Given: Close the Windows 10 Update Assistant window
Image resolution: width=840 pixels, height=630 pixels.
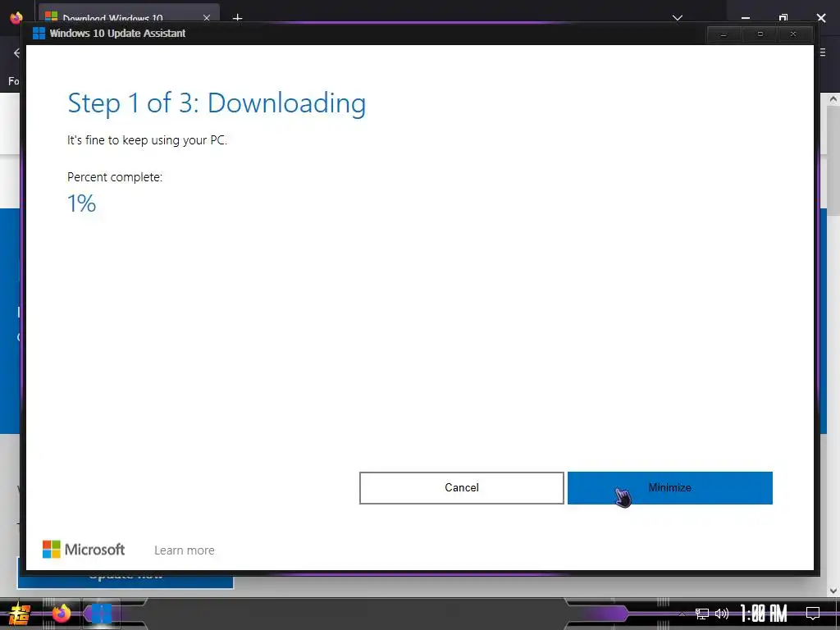Looking at the screenshot, I should [x=793, y=34].
